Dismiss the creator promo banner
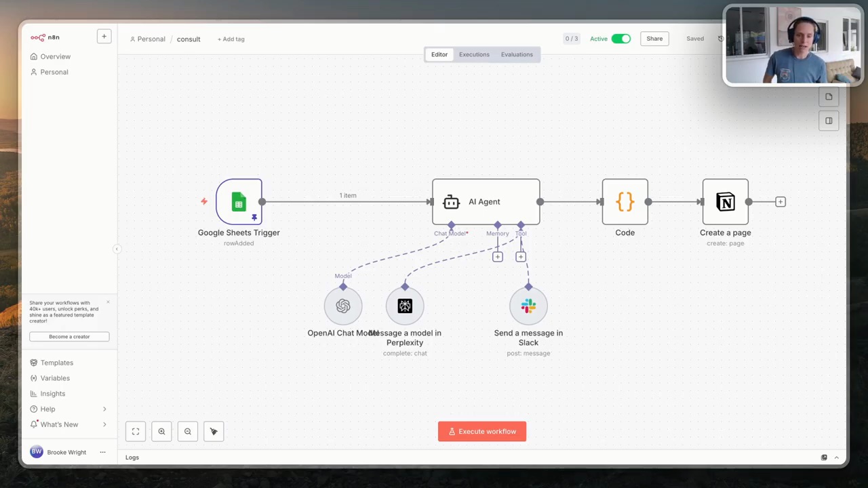Screen dimensions: 868x488 tap(108, 302)
